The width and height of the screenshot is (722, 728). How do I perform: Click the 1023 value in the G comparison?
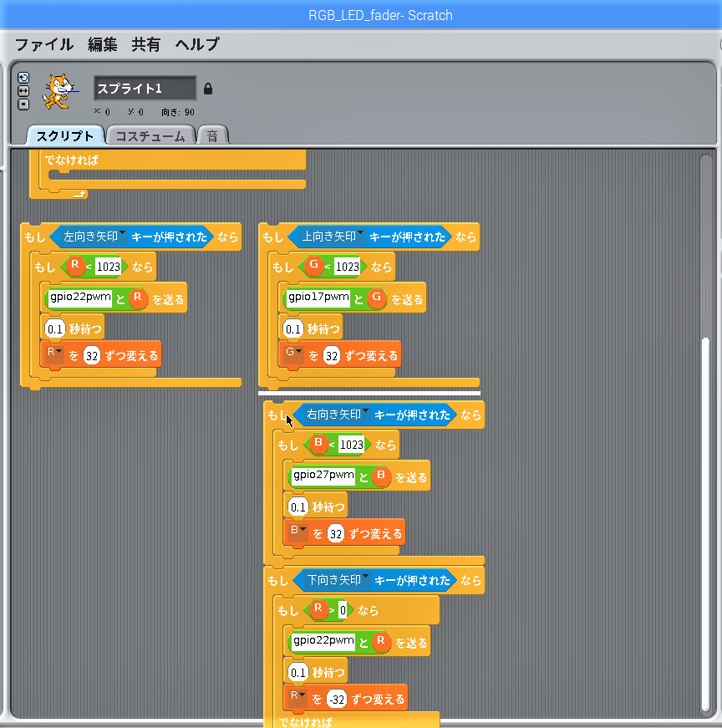(x=348, y=267)
